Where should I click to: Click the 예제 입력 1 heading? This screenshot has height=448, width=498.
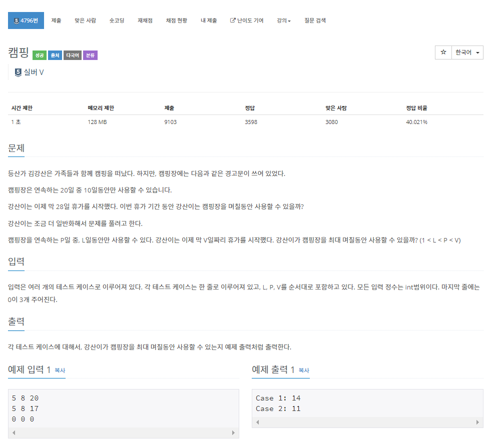click(x=29, y=369)
